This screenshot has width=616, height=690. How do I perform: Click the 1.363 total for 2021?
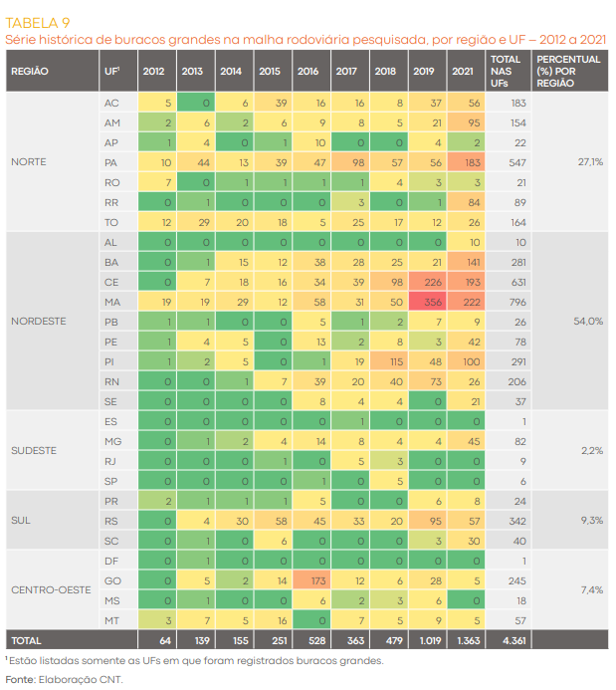point(463,639)
